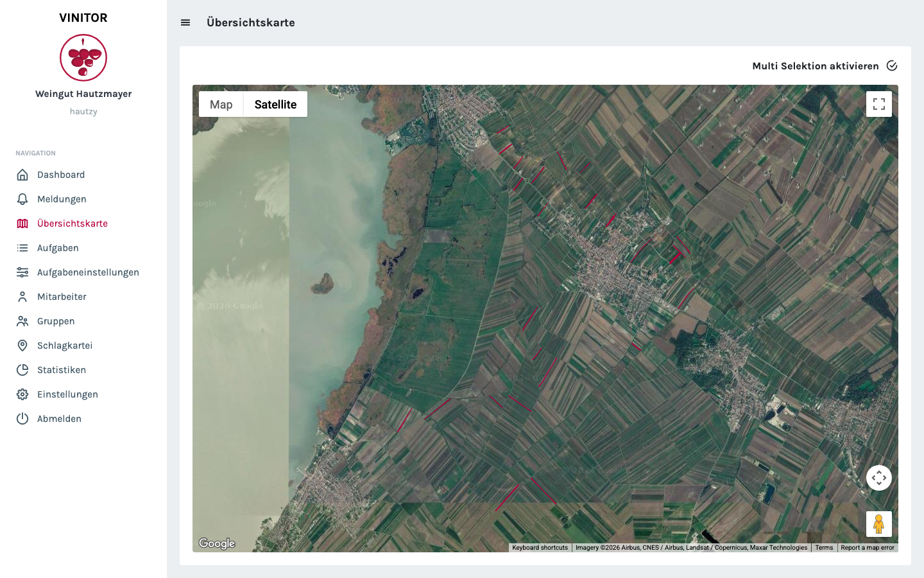The width and height of the screenshot is (924, 578).
Task: Click the Statistiken pie chart icon
Action: 22,370
